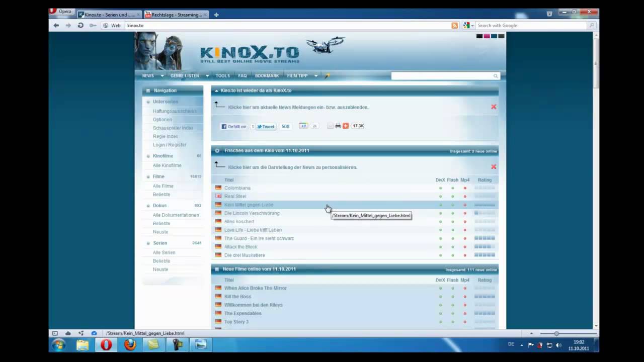The image size is (644, 362).
Task: Open the Opera menu button
Action: [x=62, y=11]
